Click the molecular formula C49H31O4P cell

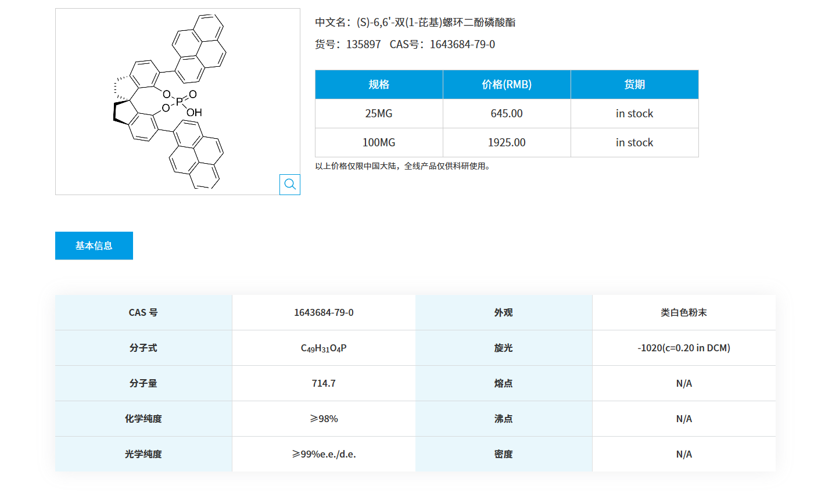pos(324,348)
